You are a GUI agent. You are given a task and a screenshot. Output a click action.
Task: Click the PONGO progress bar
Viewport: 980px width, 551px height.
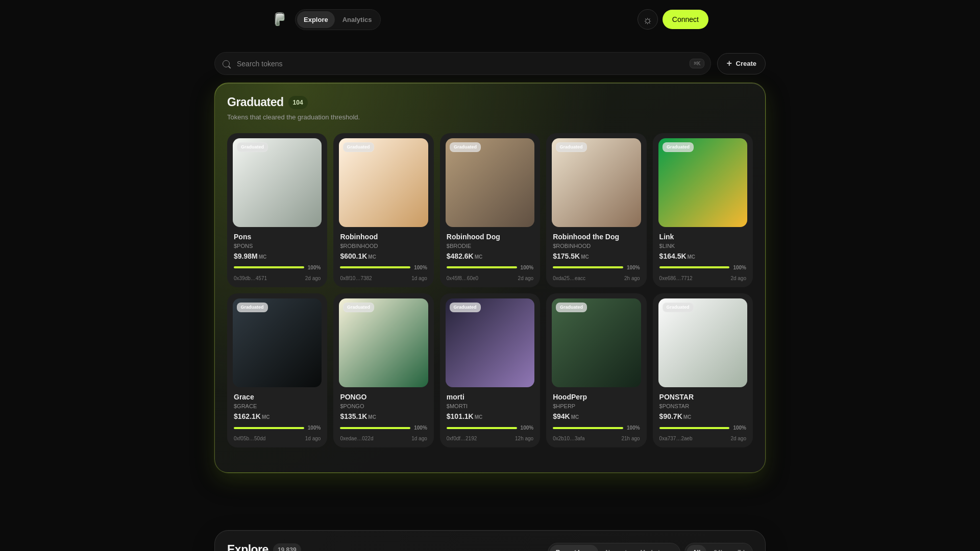point(375,428)
